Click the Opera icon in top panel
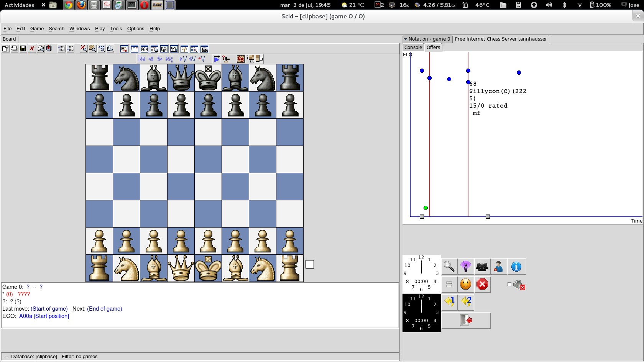The image size is (644, 362). pos(144,5)
